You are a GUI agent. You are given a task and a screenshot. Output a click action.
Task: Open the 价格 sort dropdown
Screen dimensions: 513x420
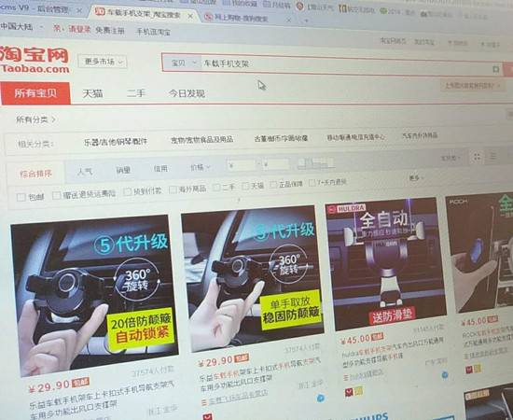point(201,167)
